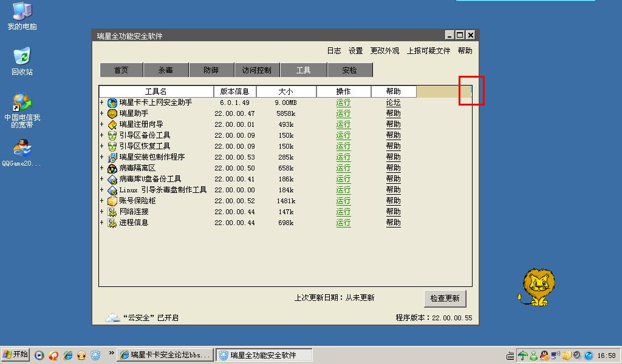Expand the 瑞星助手 row
Image resolution: width=622 pixels, height=364 pixels.
pos(102,113)
